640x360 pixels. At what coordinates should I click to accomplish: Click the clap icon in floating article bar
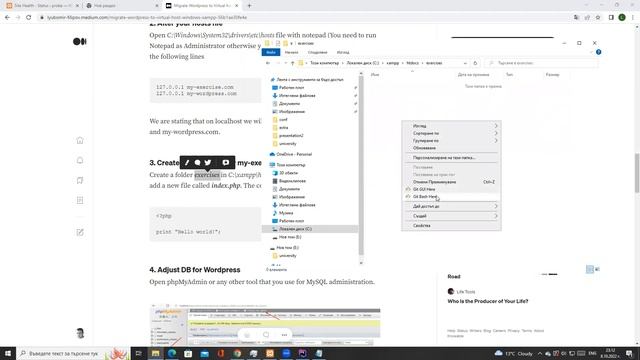click(x=247, y=335)
